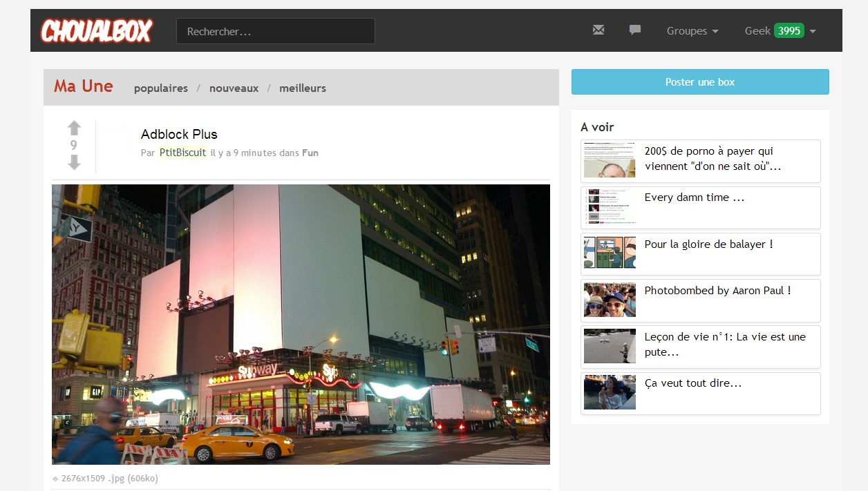Image resolution: width=868 pixels, height=491 pixels.
Task: Click the green 3995 points badge
Action: point(789,31)
